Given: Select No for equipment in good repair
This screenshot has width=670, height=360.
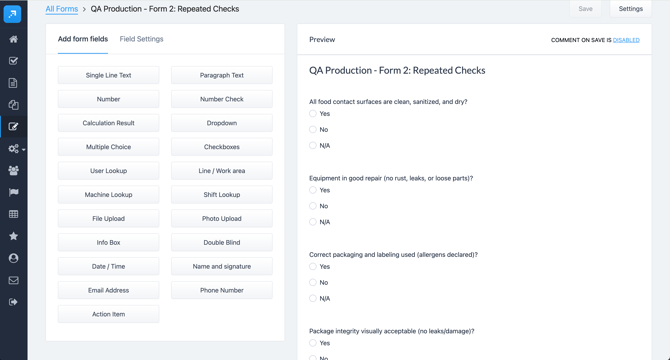Looking at the screenshot, I should [313, 206].
